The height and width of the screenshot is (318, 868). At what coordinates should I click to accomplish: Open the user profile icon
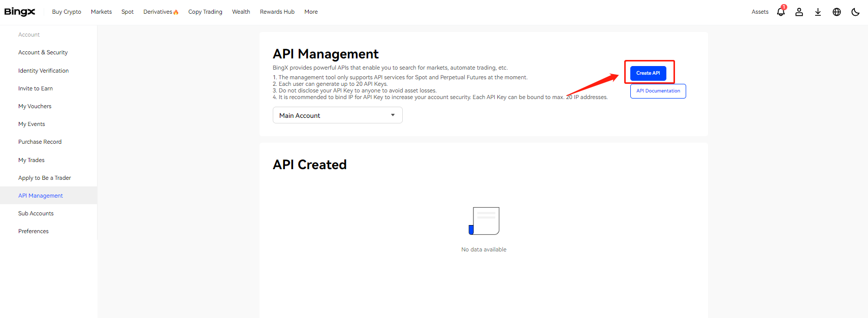[799, 12]
